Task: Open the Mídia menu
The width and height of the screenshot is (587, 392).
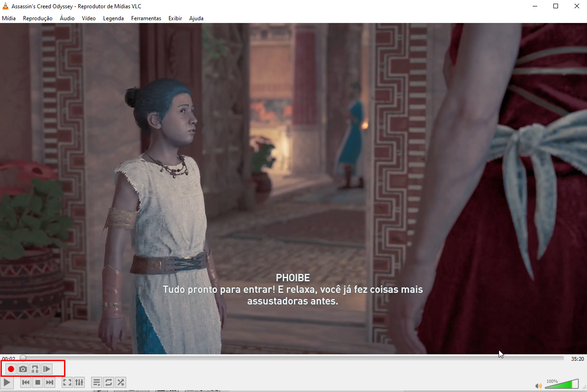Action: (9, 18)
